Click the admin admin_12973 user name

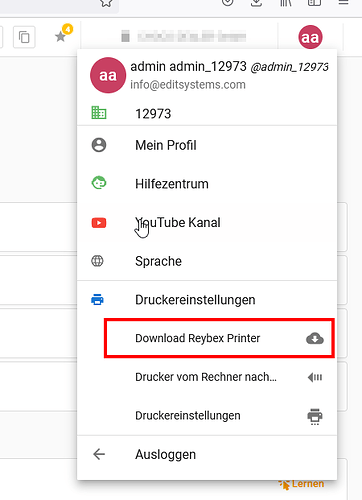pos(188,66)
